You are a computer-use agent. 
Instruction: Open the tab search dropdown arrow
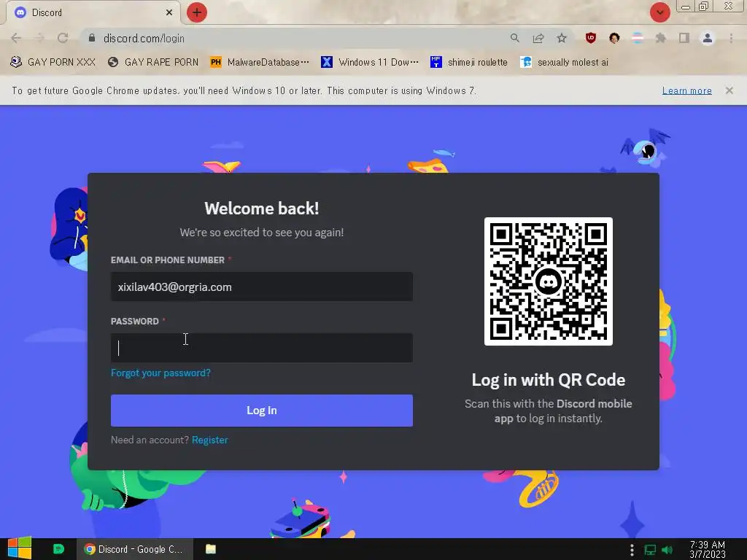coord(659,12)
